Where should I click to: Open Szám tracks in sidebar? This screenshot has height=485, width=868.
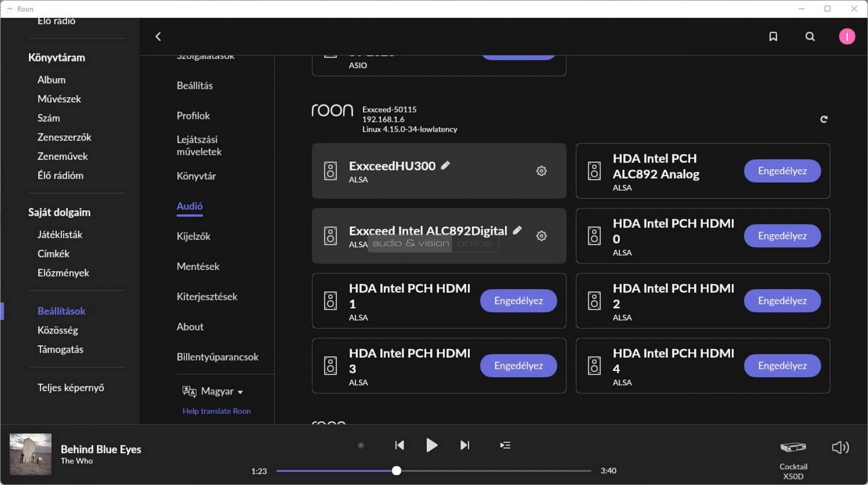tap(49, 118)
